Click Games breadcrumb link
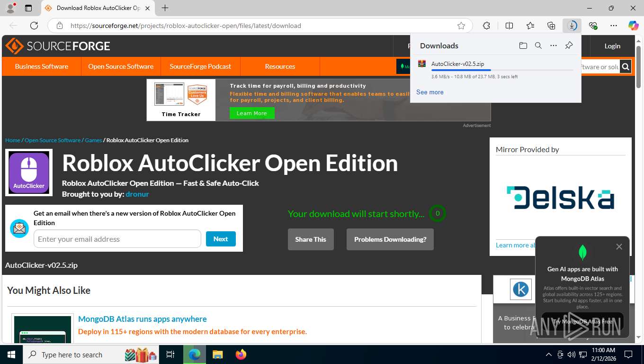Screen dimensions: 644x364 pos(93,140)
